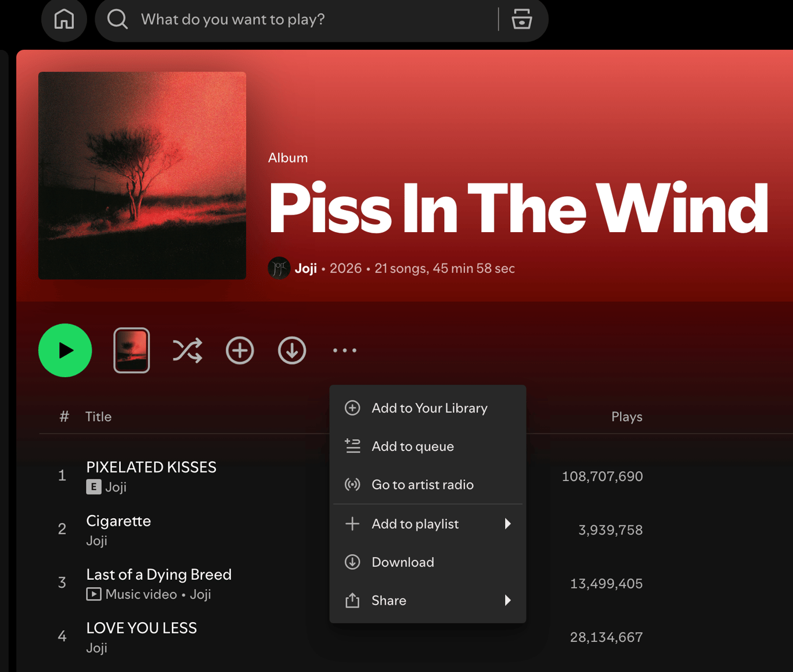Click the Title column header
This screenshot has height=672, width=793.
98,417
